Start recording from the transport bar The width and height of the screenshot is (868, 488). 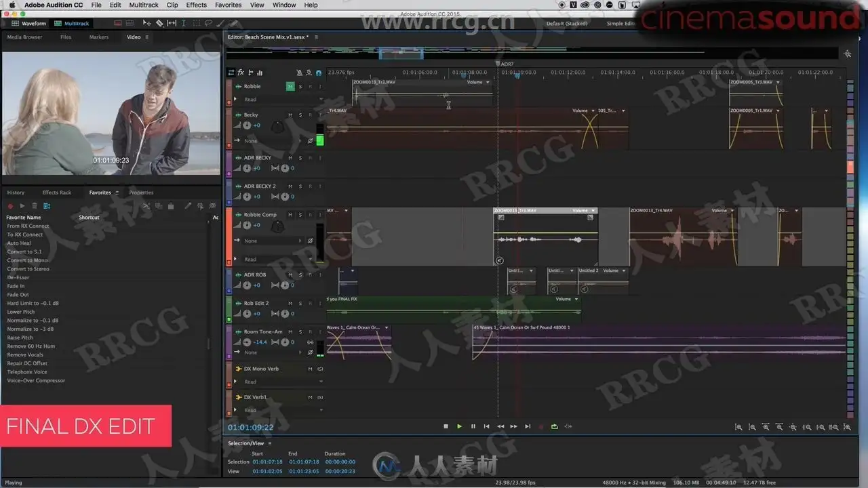pos(541,426)
